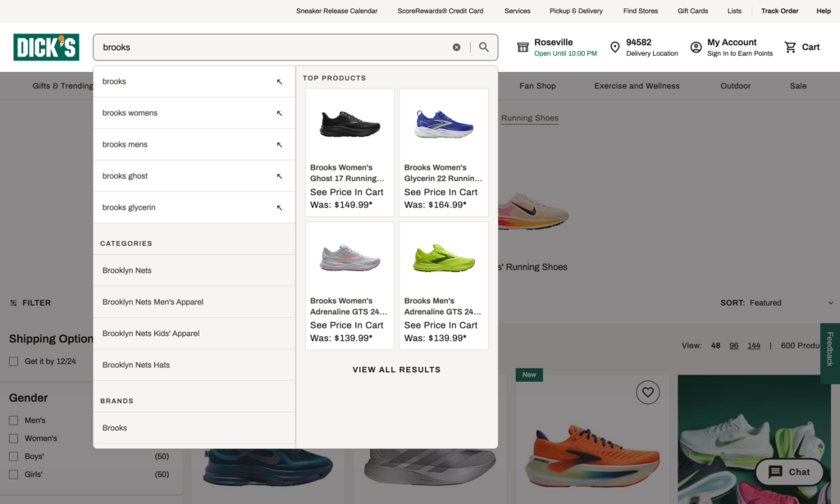Check the Boys' gender filter

13,456
